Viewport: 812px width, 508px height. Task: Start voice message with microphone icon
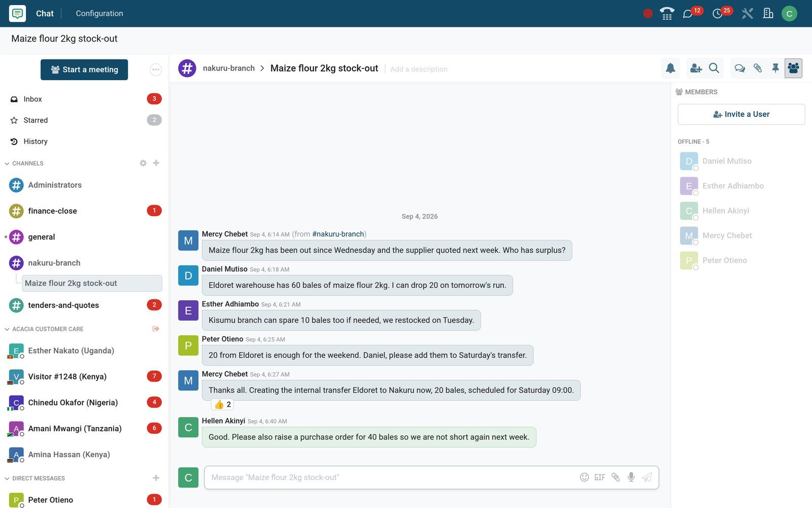[x=631, y=477]
